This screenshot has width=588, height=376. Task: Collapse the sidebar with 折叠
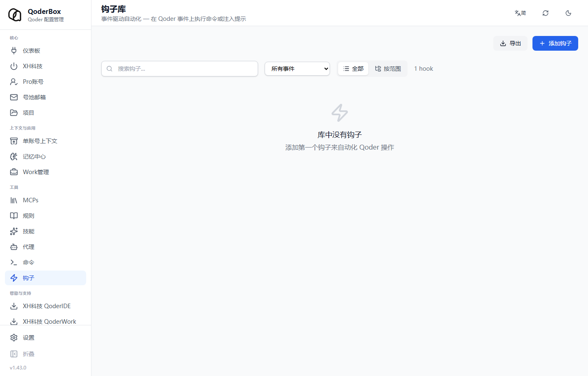point(45,354)
